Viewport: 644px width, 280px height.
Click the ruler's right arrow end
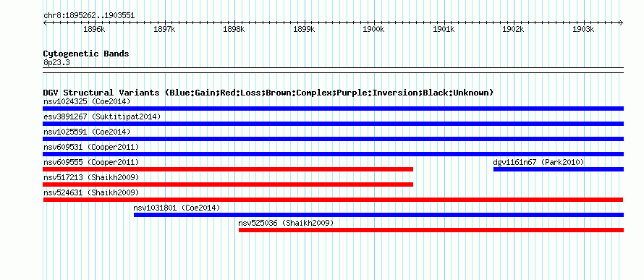tap(622, 22)
